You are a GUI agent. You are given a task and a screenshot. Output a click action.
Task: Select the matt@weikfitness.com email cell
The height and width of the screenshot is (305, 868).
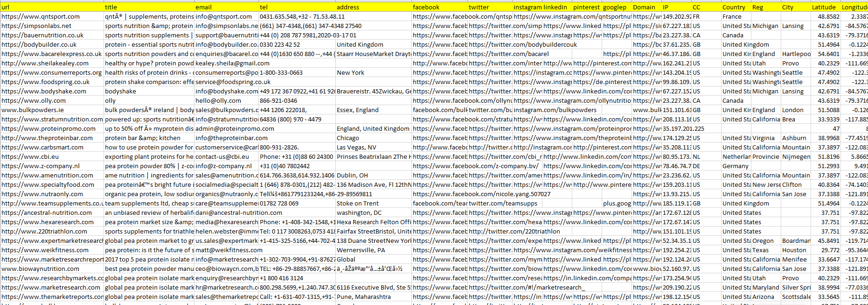coord(226,250)
